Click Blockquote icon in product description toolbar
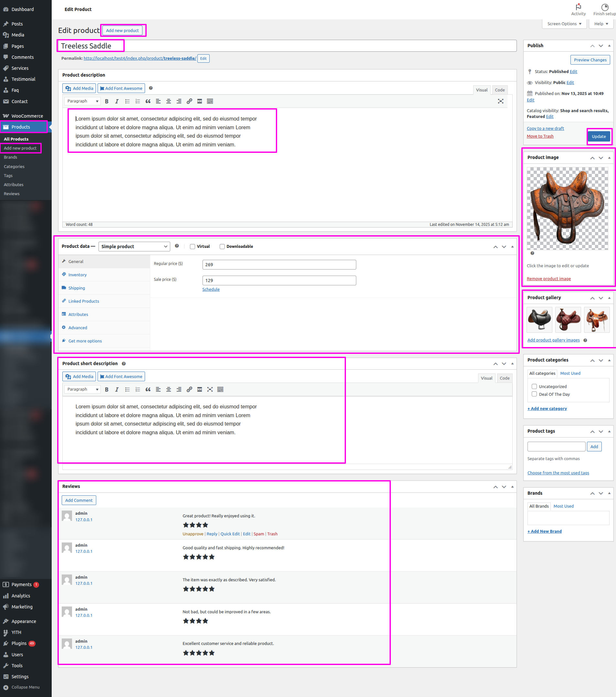Image resolution: width=616 pixels, height=697 pixels. pos(148,101)
